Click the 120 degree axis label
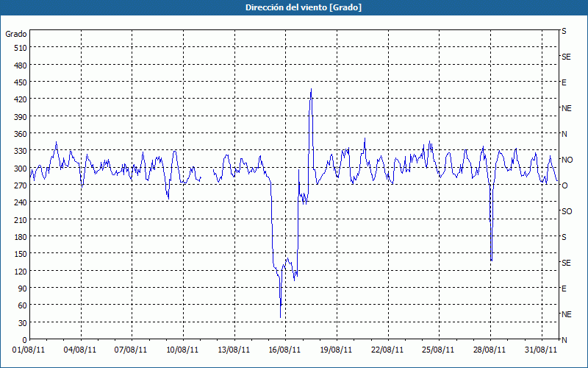This screenshot has height=368, width=588. pos(21,271)
